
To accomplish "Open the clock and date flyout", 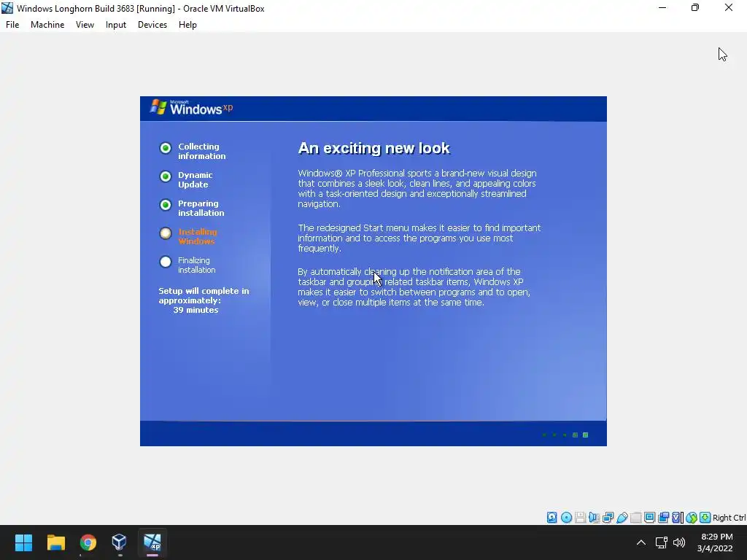I will tap(715, 542).
